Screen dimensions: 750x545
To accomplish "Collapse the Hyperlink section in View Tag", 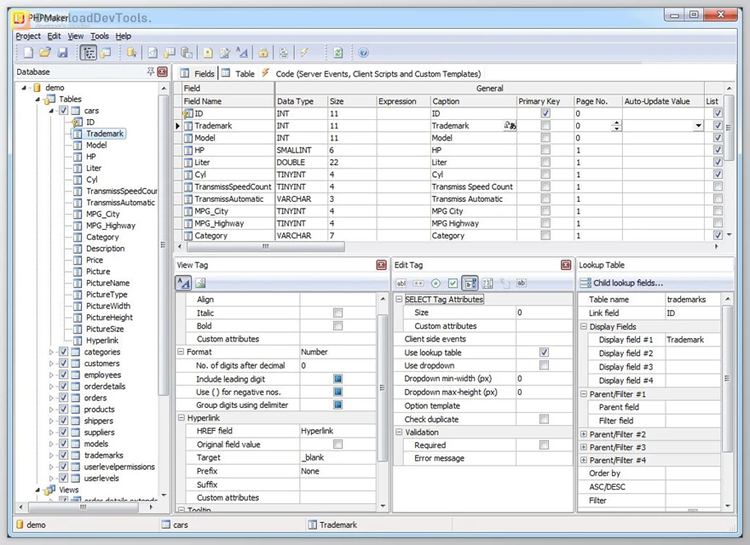I will coord(181,418).
